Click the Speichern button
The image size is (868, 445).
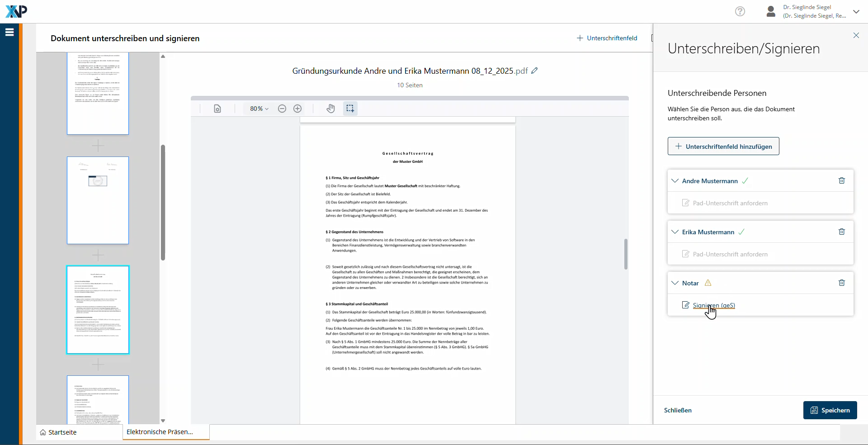click(x=830, y=410)
